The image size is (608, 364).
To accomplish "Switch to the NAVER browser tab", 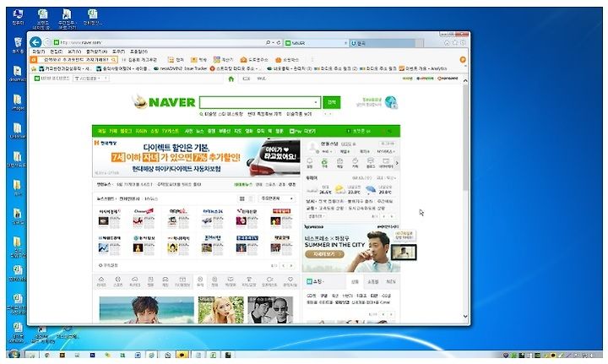I will pyautogui.click(x=315, y=43).
